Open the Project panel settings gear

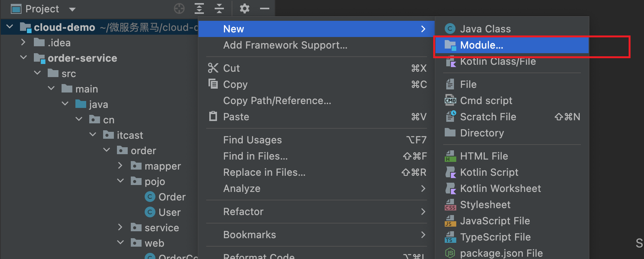[x=244, y=8]
